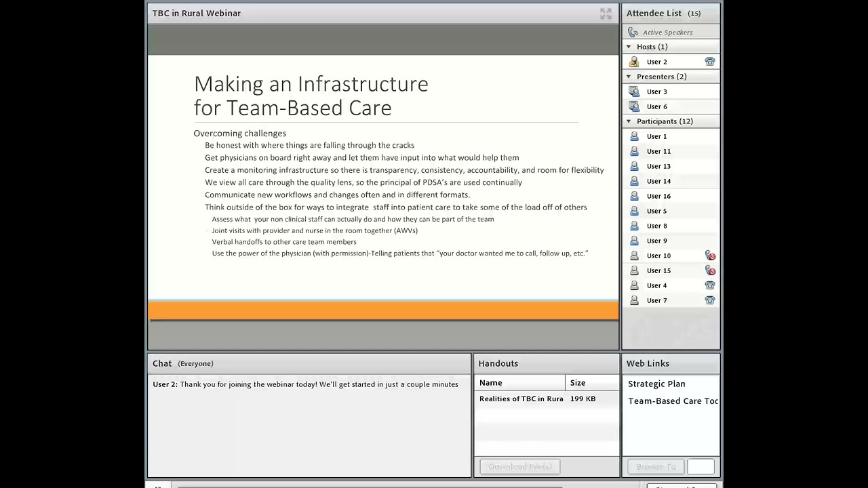Image resolution: width=868 pixels, height=488 pixels.
Task: Click the Chat pod title
Action: click(x=162, y=363)
